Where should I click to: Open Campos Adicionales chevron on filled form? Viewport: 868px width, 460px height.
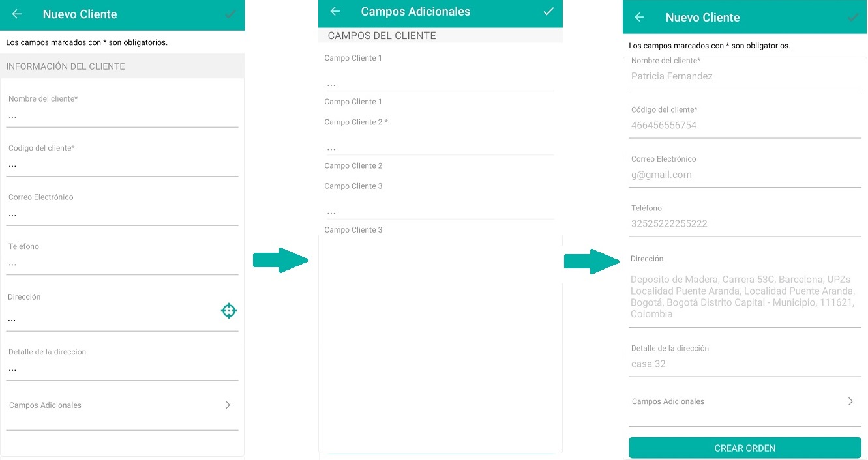pos(850,401)
